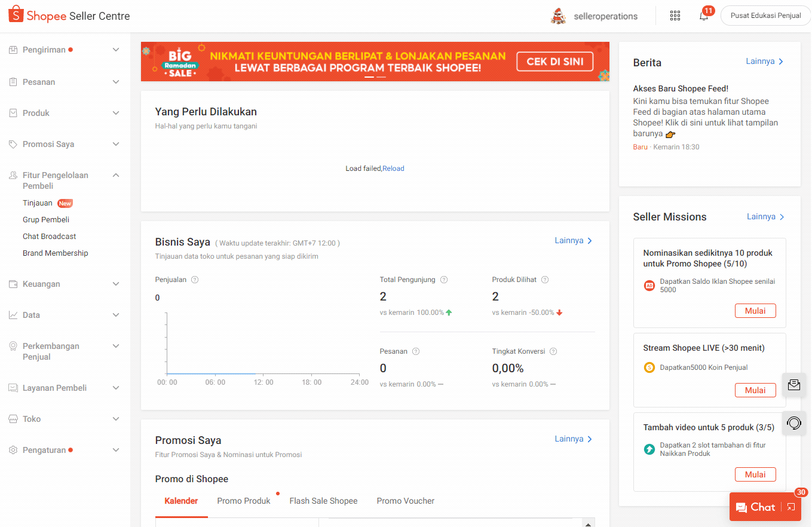Open the floating inbox message icon on the right

[794, 385]
